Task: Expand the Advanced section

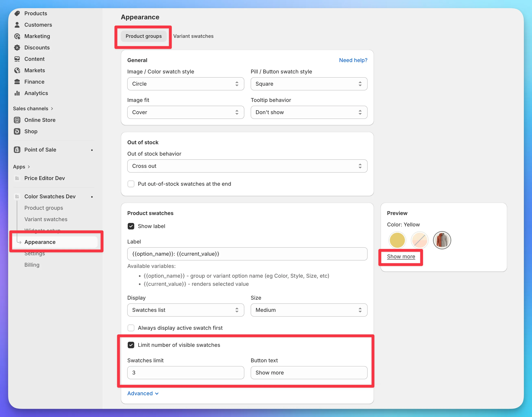Action: (x=143, y=393)
